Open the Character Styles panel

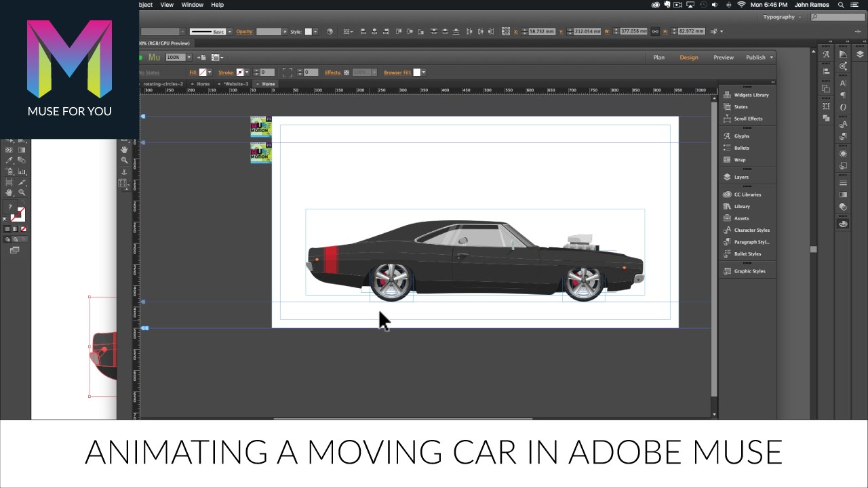746,230
